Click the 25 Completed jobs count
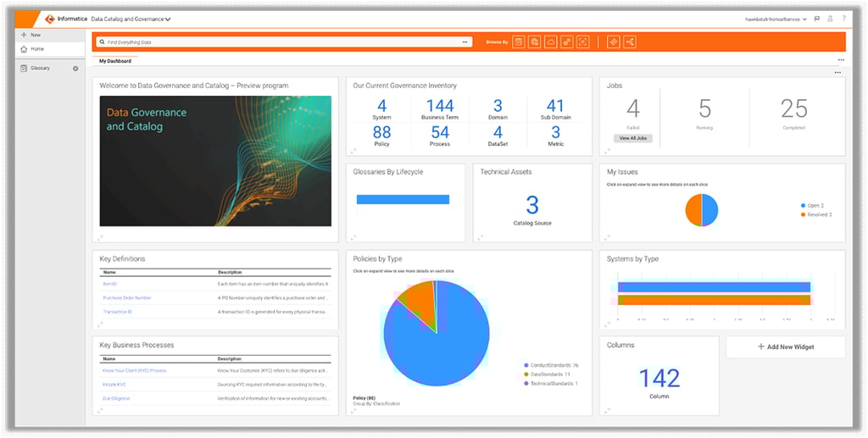Screen dimensions: 868x438 pos(794,109)
